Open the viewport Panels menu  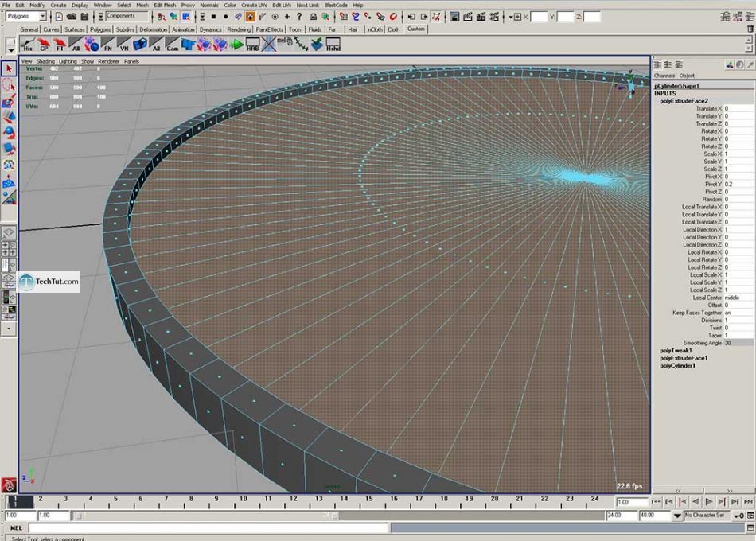pos(131,61)
